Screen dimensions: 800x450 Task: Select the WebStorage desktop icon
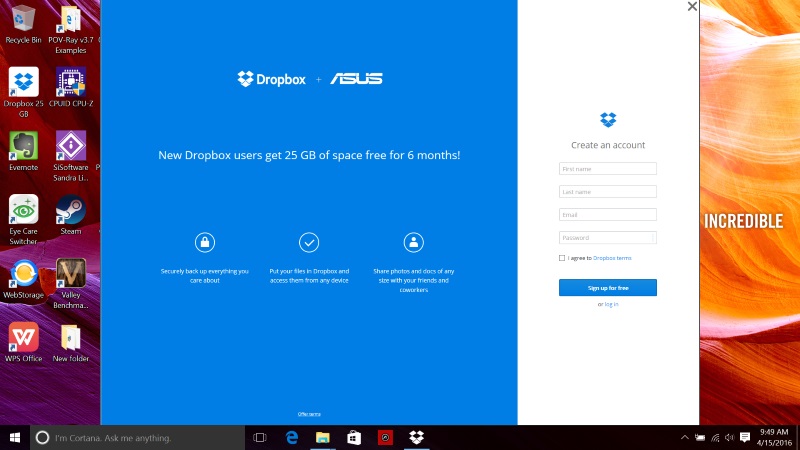pyautogui.click(x=23, y=279)
